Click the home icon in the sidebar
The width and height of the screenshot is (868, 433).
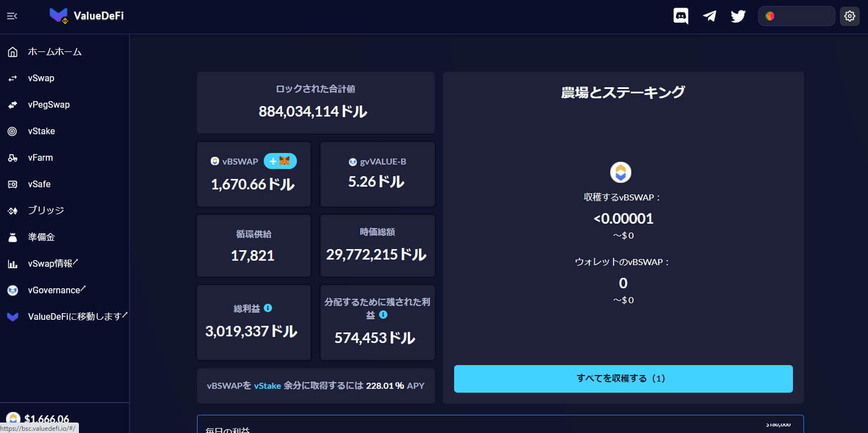(x=13, y=52)
